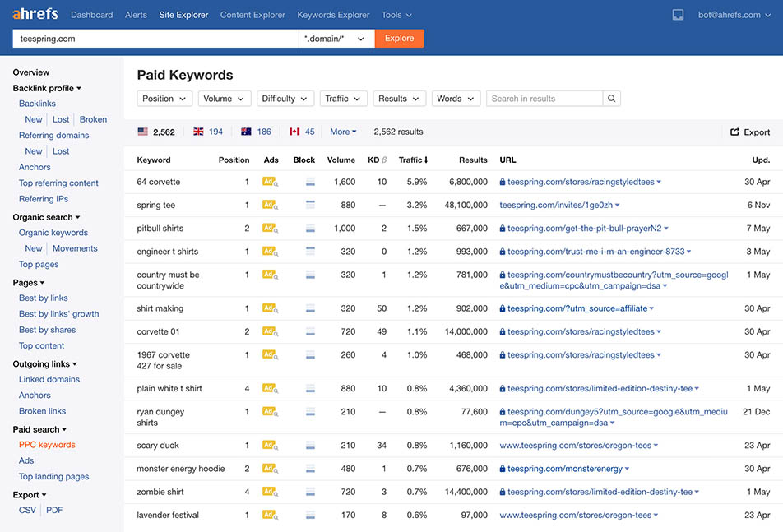Image resolution: width=783 pixels, height=532 pixels.
Task: Open the notifications monitor icon
Action: point(678,15)
